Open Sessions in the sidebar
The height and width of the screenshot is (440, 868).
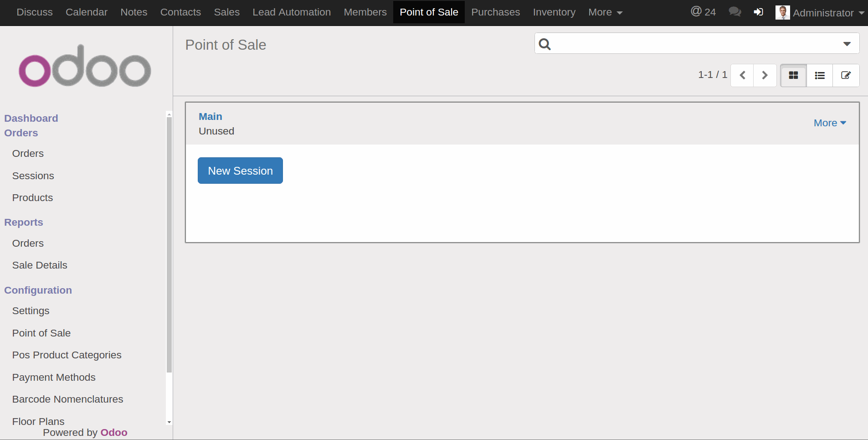[33, 176]
